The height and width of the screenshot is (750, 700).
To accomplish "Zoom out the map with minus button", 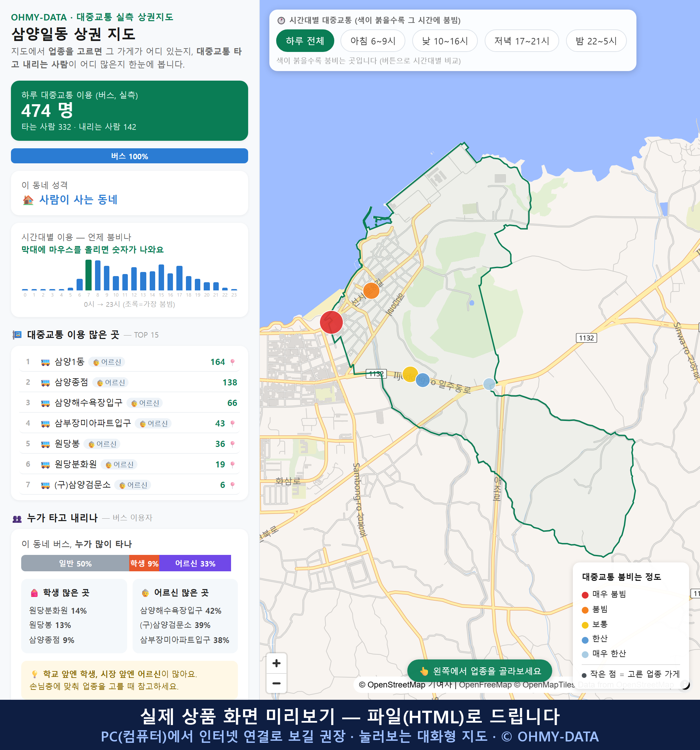I will [276, 683].
